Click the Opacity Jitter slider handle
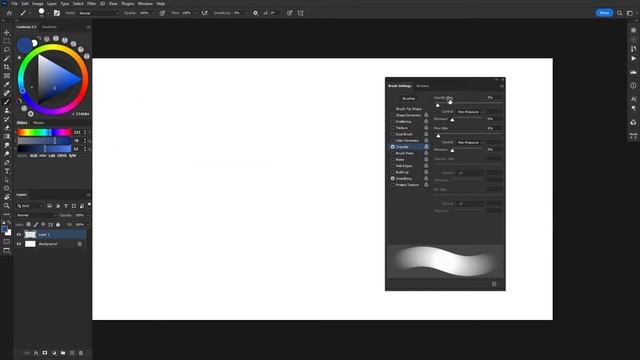The height and width of the screenshot is (360, 640). [438, 105]
